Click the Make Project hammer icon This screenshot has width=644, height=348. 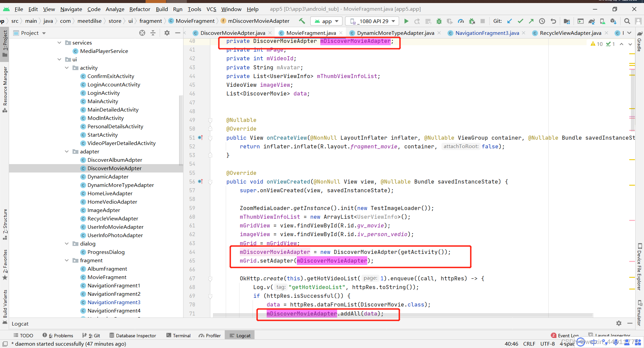(302, 21)
